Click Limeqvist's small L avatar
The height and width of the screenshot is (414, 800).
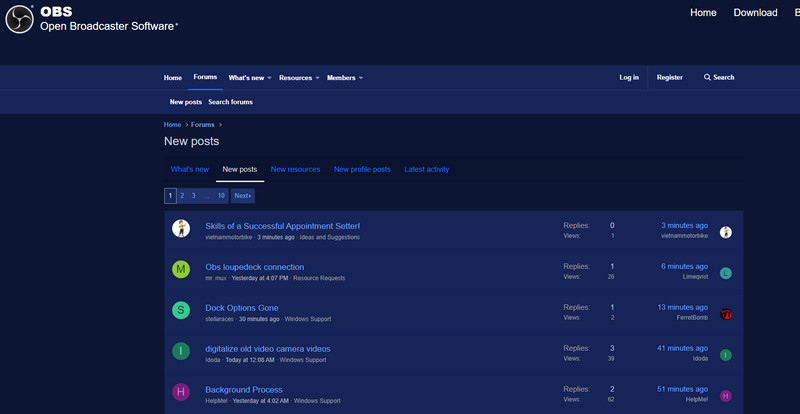(x=726, y=273)
